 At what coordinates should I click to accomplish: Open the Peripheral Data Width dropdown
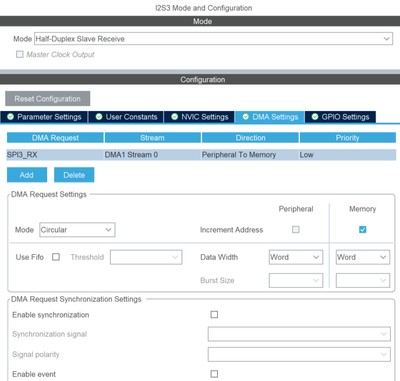click(296, 257)
